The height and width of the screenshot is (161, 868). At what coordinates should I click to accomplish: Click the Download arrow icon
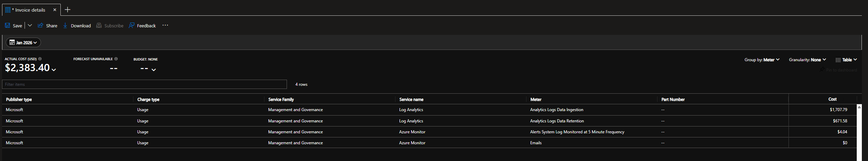coord(65,26)
